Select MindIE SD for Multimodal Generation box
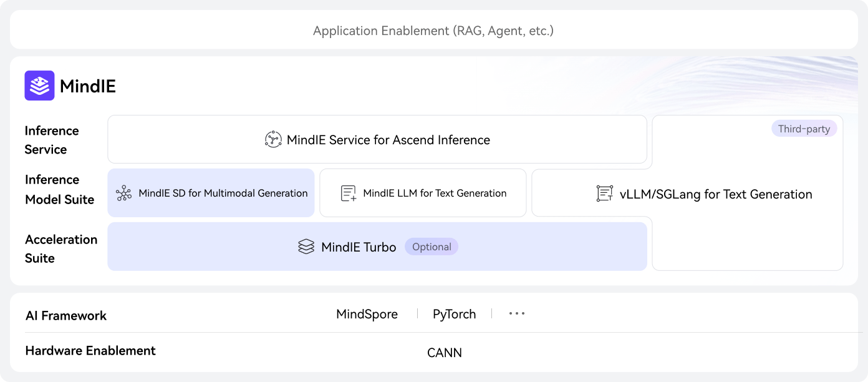868x382 pixels. click(223, 193)
